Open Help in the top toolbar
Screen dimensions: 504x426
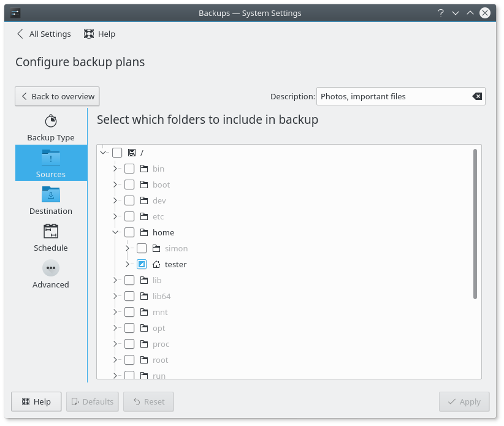[99, 34]
